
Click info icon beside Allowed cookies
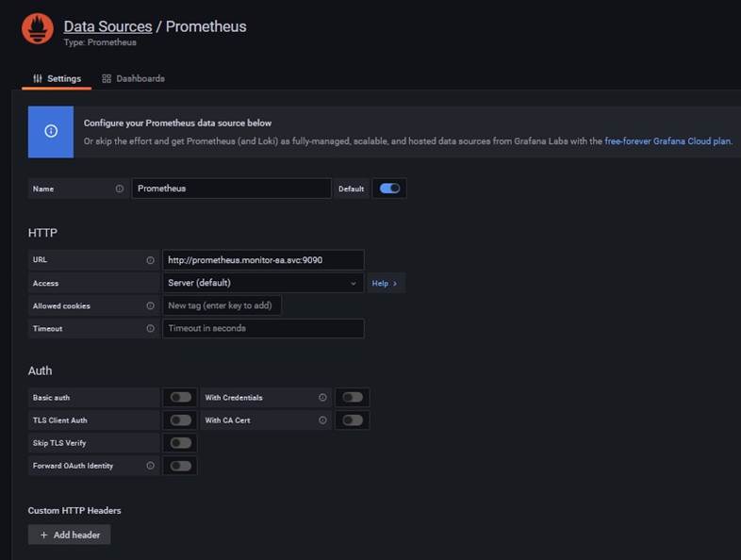(x=151, y=305)
